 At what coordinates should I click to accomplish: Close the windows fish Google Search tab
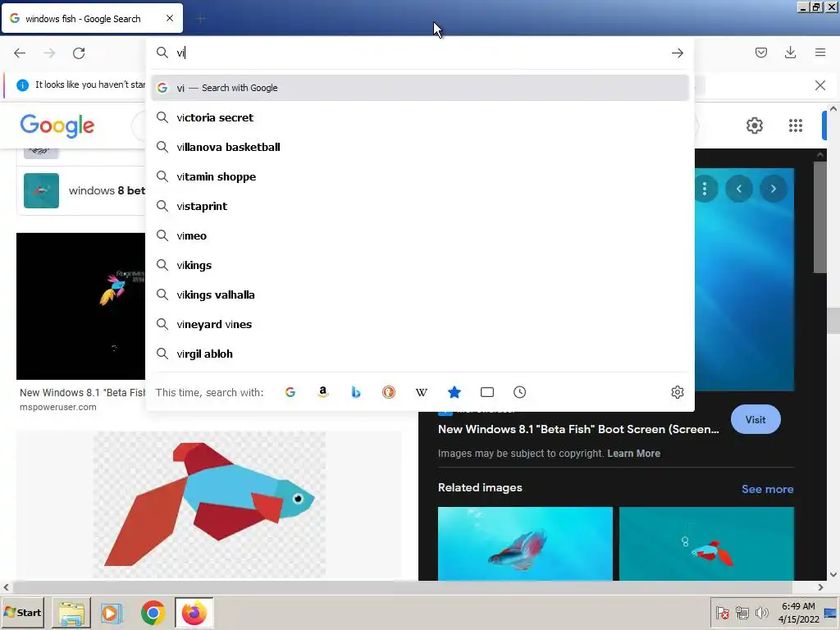(x=170, y=18)
